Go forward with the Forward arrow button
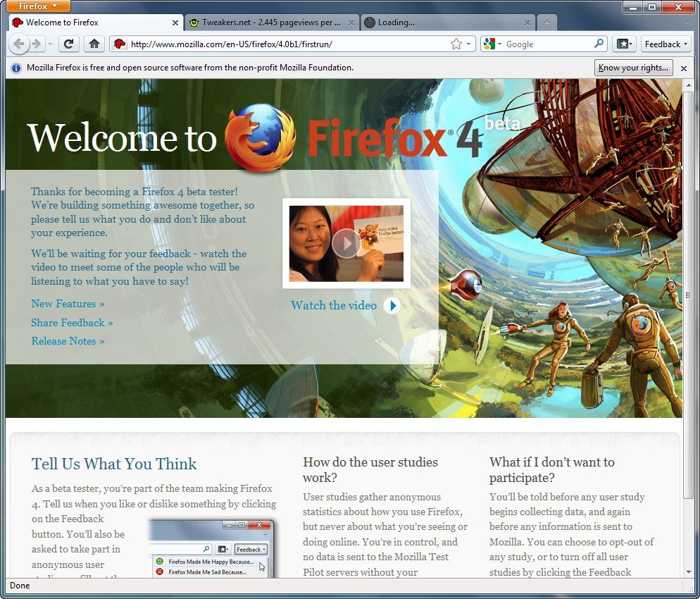 coord(37,44)
